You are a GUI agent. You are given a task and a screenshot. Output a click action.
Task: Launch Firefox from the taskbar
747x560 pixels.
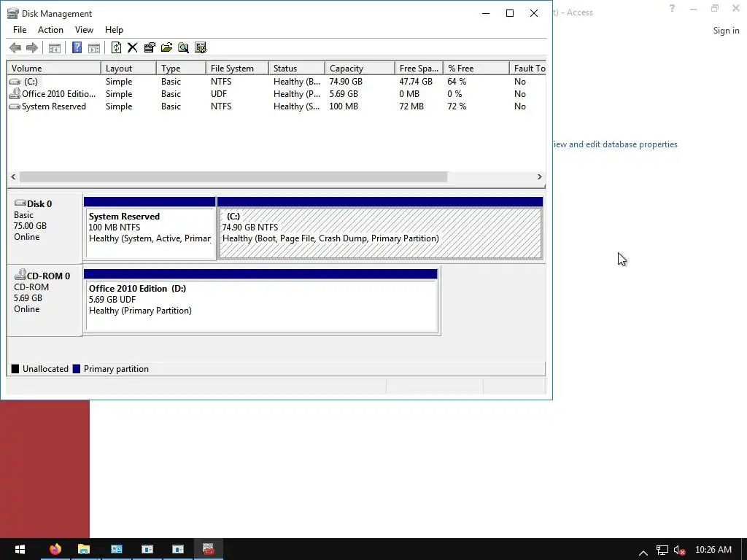(55, 550)
